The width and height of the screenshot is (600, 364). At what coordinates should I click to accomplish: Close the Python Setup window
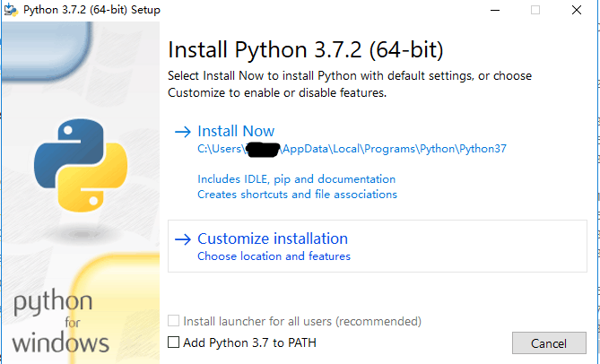pyautogui.click(x=576, y=10)
